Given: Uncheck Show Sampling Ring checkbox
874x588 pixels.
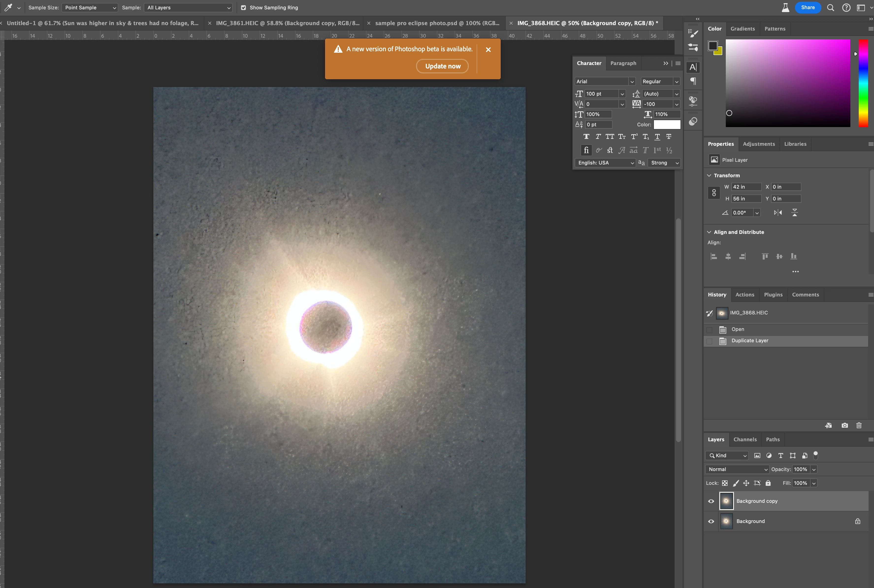Looking at the screenshot, I should 243,7.
